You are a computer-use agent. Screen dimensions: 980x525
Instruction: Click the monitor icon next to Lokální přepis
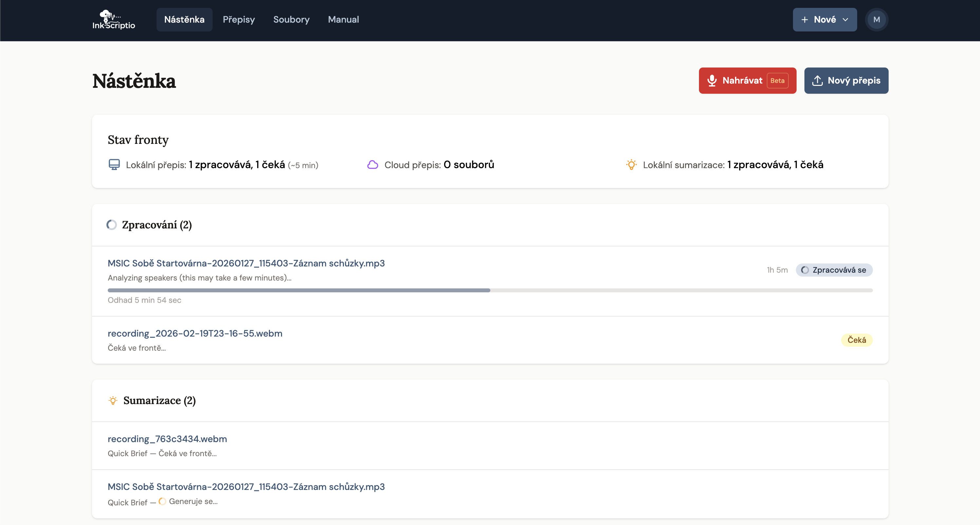pos(114,165)
